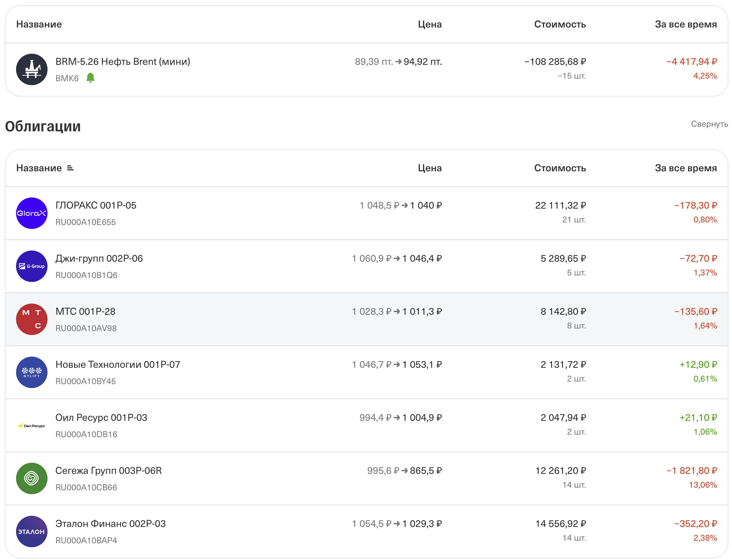
Task: Click Сегежа loss −1 821,80 ₽
Action: point(692,471)
